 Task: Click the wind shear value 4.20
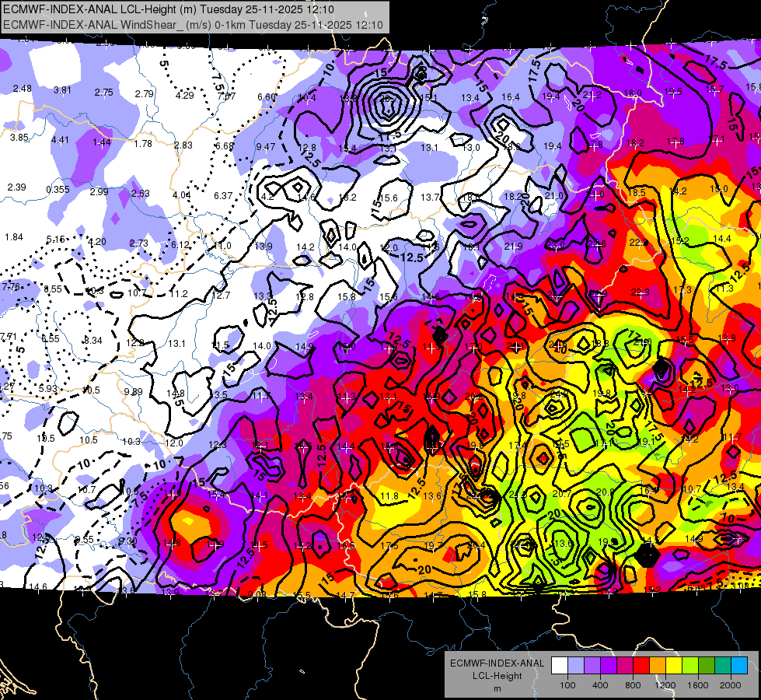(96, 241)
